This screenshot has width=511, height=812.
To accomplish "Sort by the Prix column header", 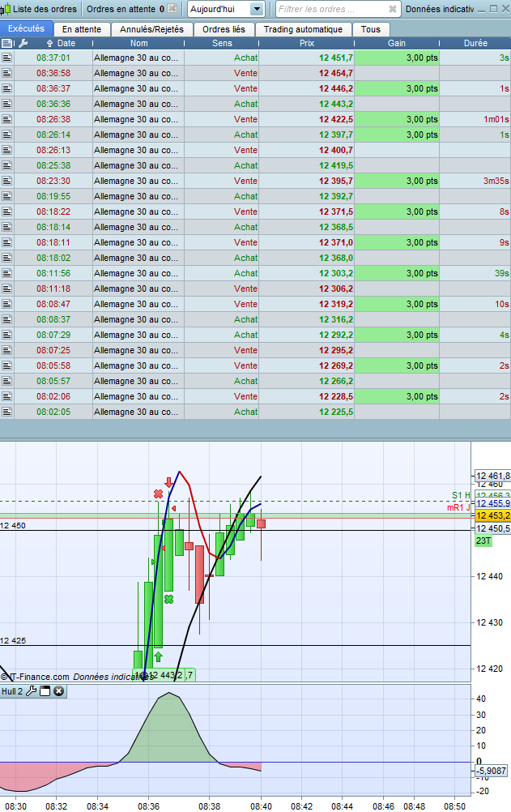I will 307,44.
